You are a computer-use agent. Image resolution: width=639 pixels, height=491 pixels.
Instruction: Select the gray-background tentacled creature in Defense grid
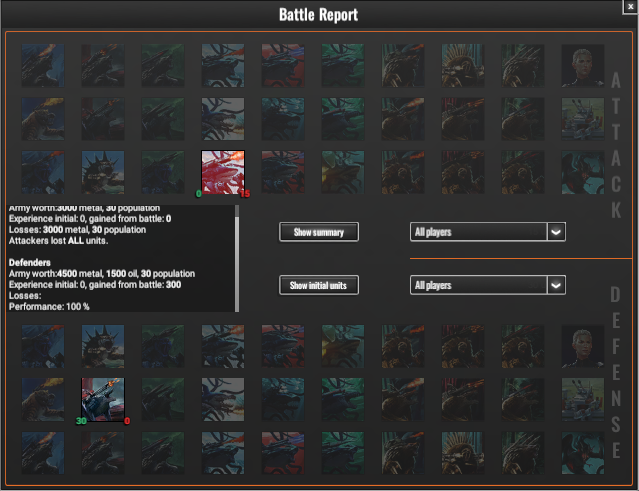point(223,399)
